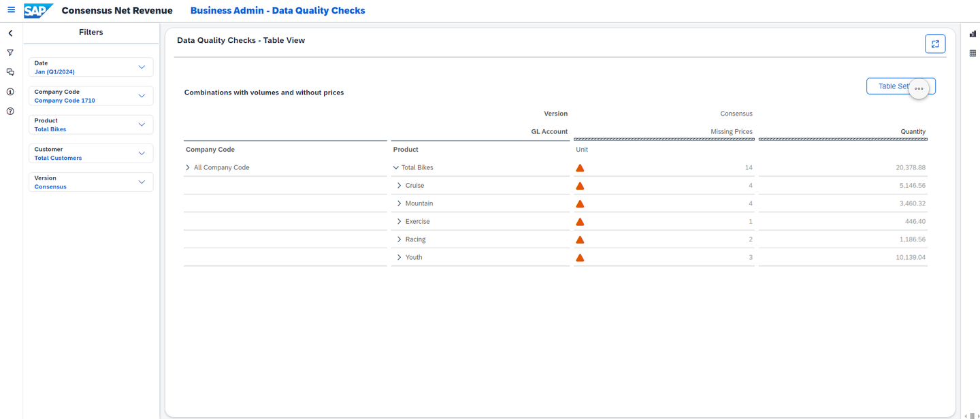Viewport: 980px width, 419px height.
Task: Expand the Cruise product row
Action: click(399, 186)
